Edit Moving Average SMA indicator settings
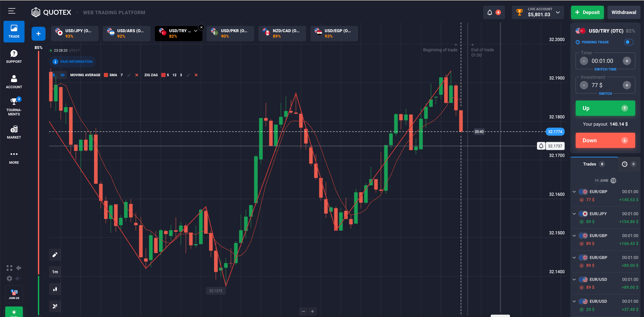Viewport: 644px width, 317px height. pyautogui.click(x=129, y=75)
